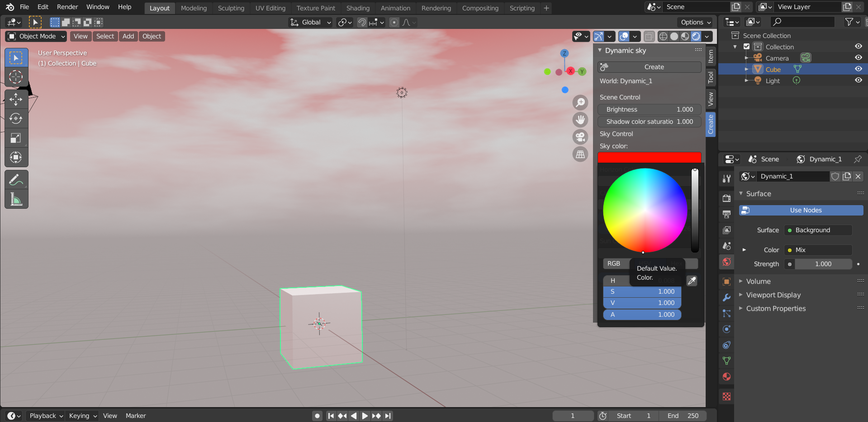The height and width of the screenshot is (422, 868).
Task: Toggle Collection visibility eye
Action: 859,47
